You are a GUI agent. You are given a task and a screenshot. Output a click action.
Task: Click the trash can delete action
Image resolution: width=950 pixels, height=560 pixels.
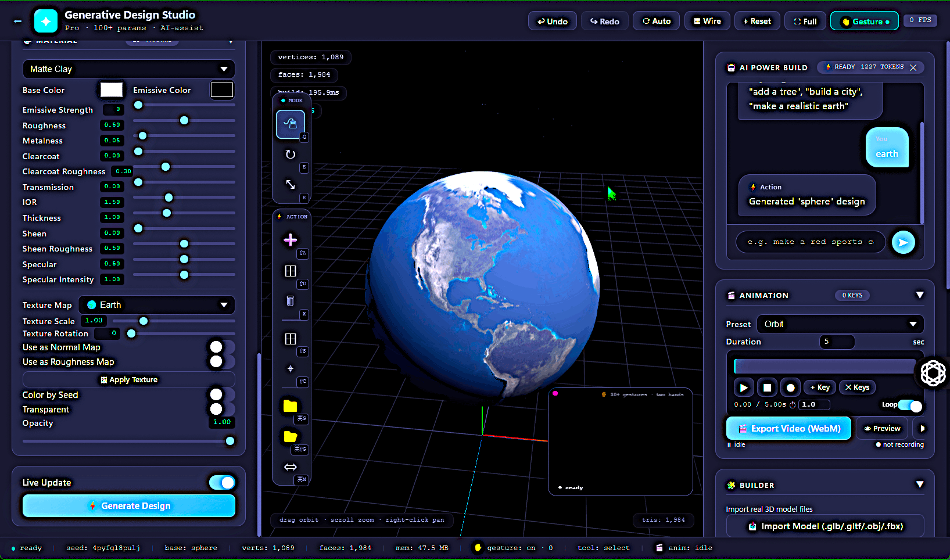click(x=291, y=300)
